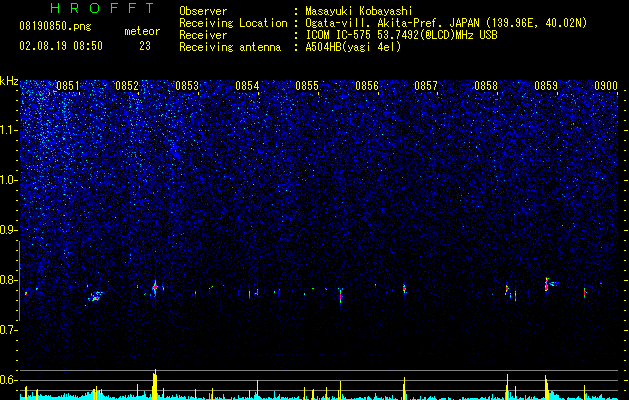Click the 0853 time marker

(187, 86)
